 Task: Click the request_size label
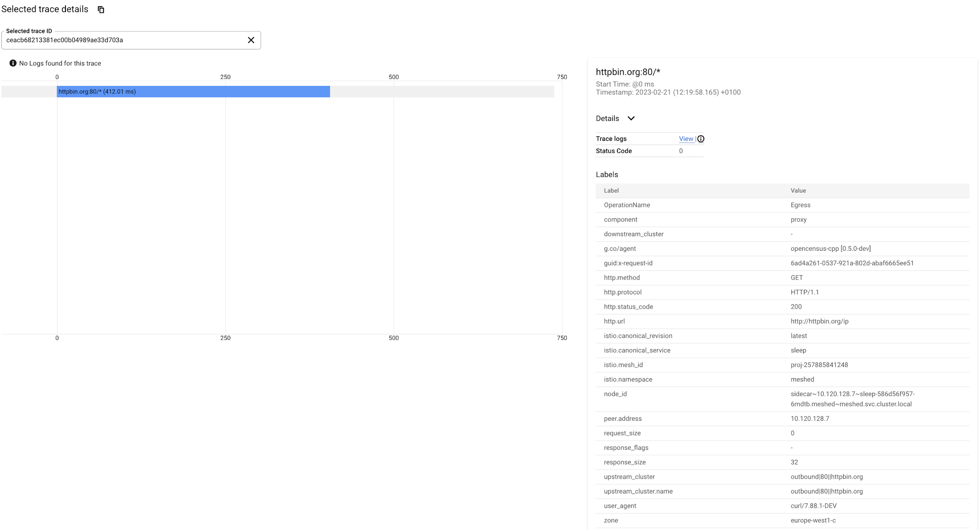point(622,433)
